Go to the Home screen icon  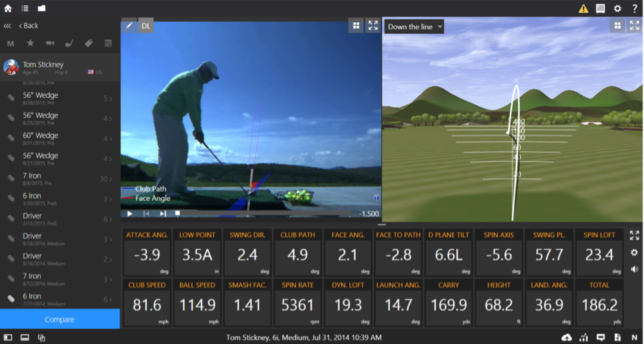click(x=8, y=8)
